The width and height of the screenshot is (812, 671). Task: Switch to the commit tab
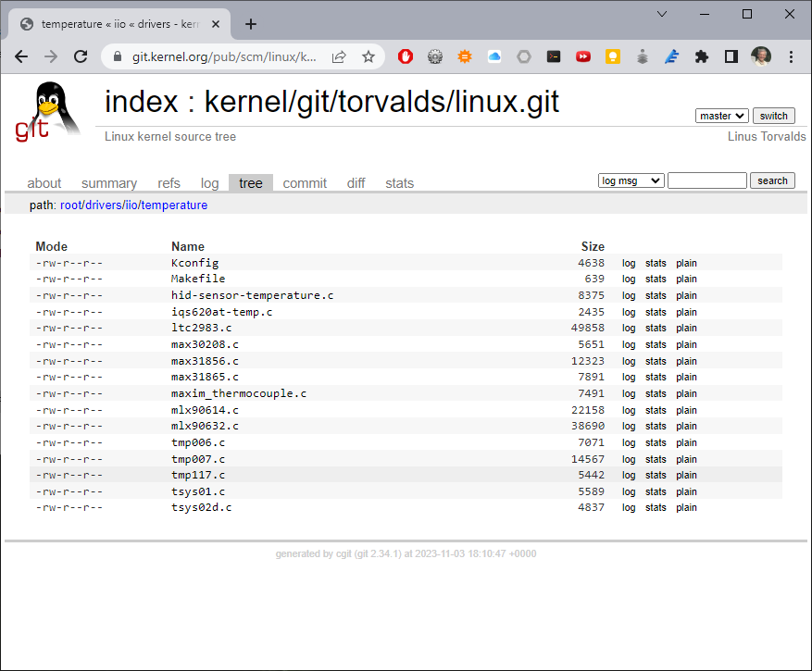click(x=305, y=182)
